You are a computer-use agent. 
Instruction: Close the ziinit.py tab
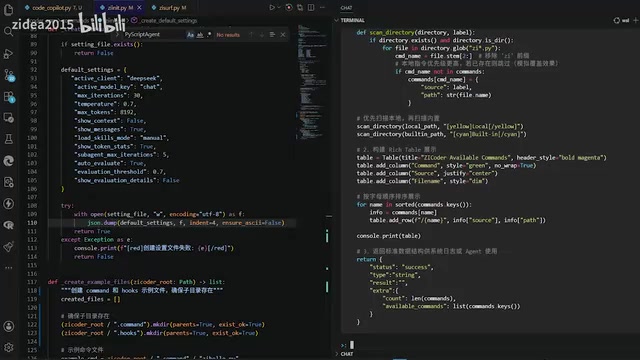(x=140, y=7)
